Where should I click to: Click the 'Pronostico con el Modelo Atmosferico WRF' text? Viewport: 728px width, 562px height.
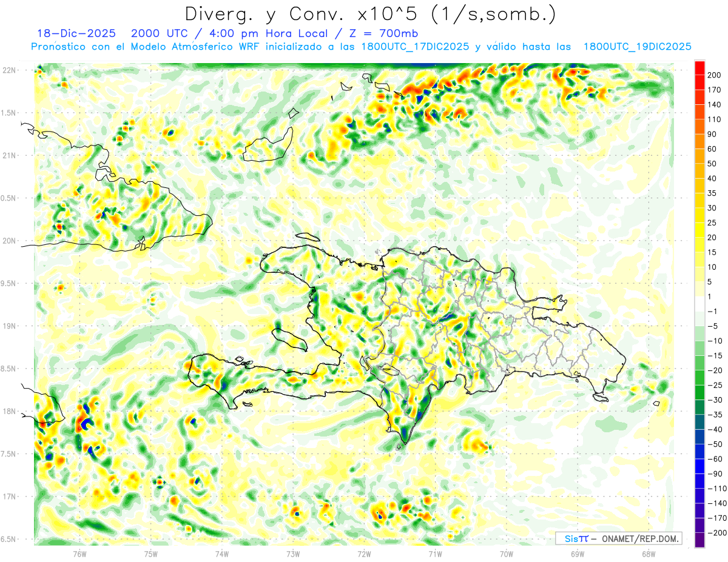pos(147,47)
